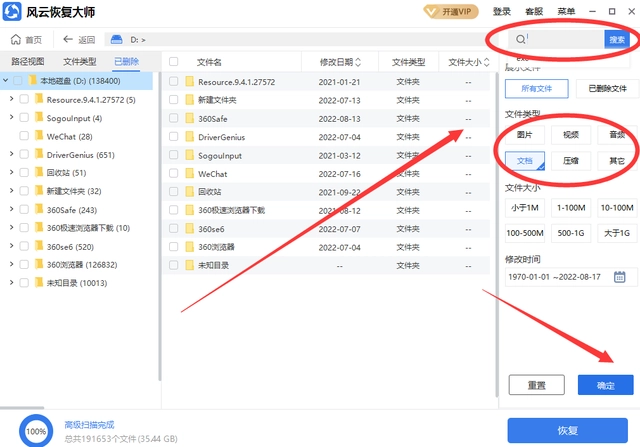The height and width of the screenshot is (447, 640).
Task: Expand Resource.9.4.1.27572 (5) tree node
Action: pos(11,98)
